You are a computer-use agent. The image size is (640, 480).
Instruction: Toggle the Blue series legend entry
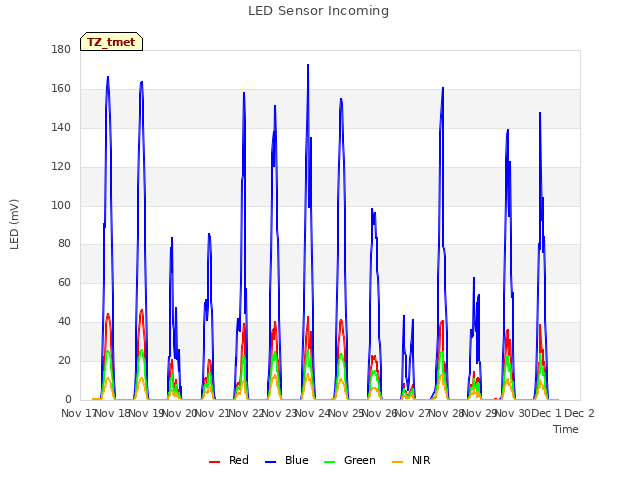pos(287,460)
